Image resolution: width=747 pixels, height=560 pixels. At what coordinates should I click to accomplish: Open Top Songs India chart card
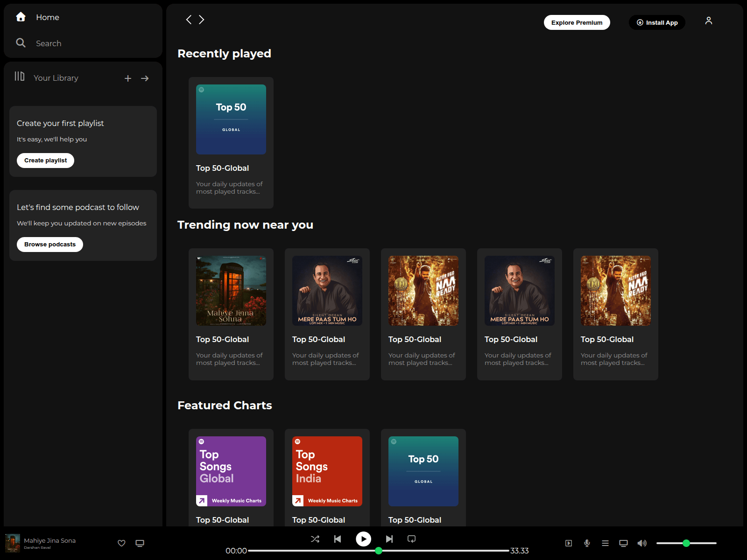(x=327, y=477)
